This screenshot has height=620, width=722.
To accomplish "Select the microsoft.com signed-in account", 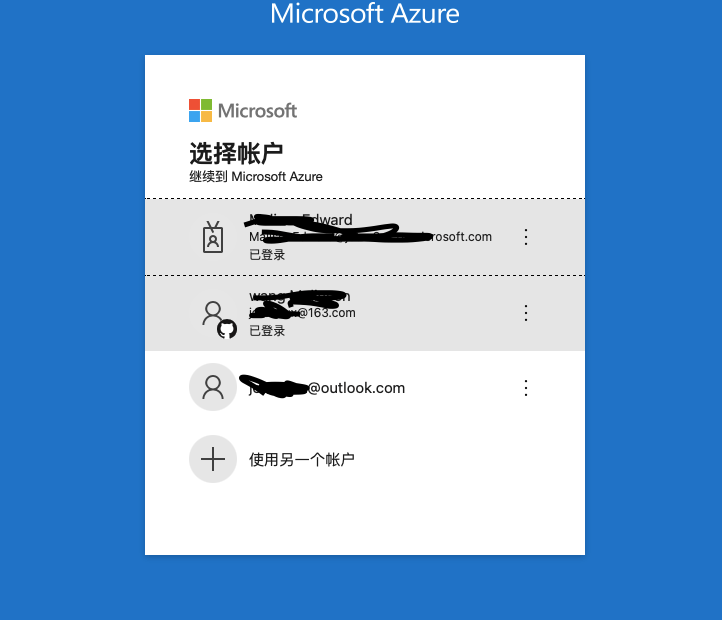I will (365, 237).
